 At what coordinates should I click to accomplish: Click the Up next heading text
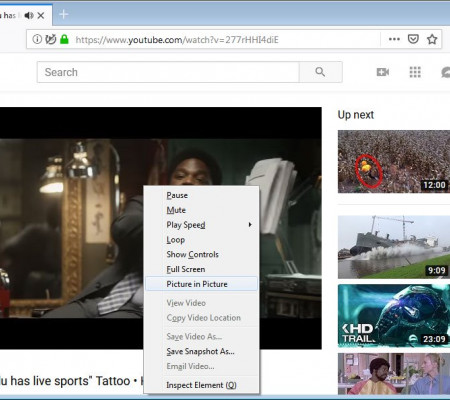point(356,115)
